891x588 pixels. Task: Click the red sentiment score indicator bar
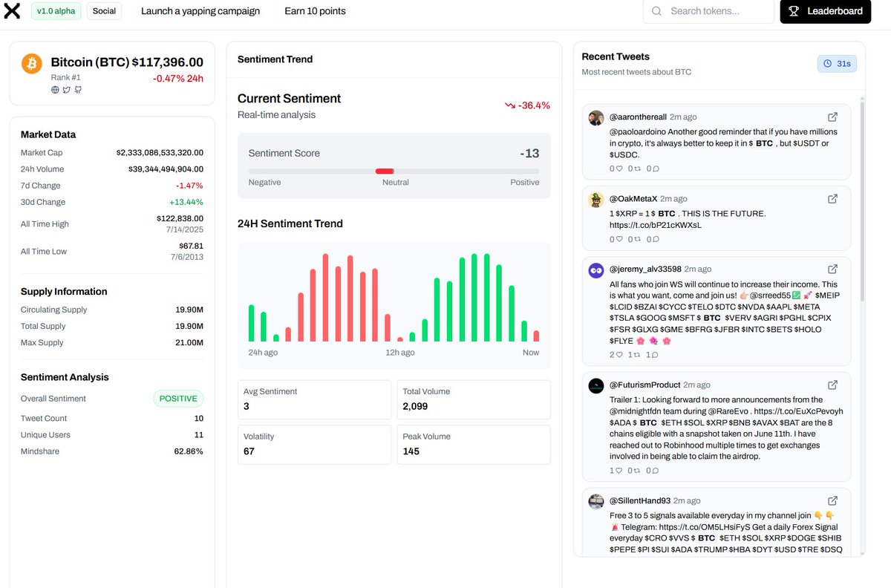pyautogui.click(x=385, y=171)
